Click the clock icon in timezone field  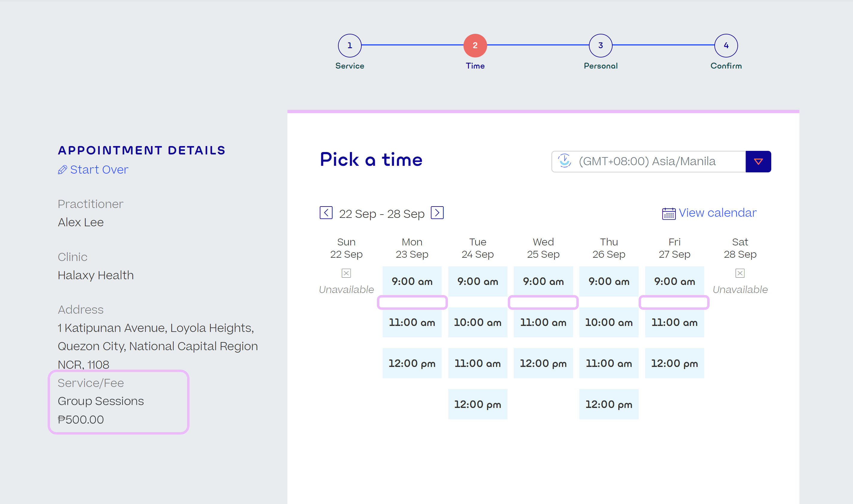coord(564,161)
